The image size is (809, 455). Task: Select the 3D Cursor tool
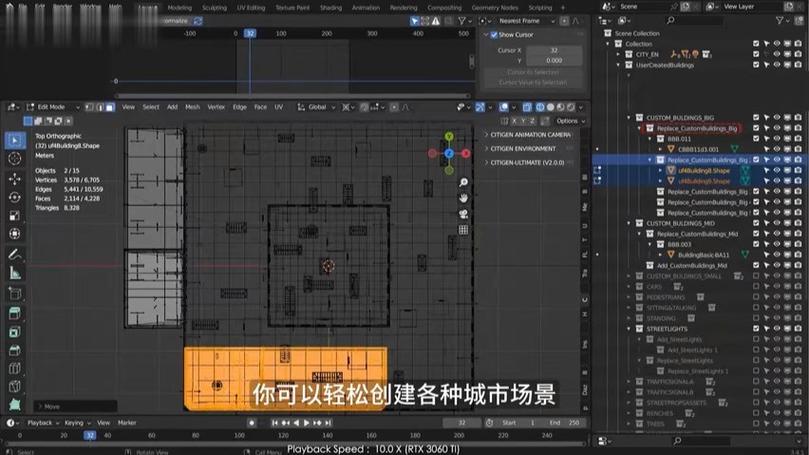(x=15, y=159)
